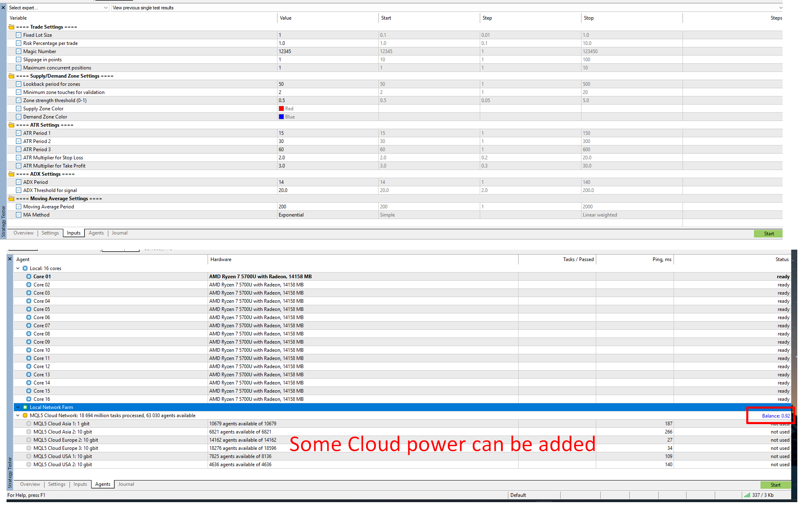Click the Local Network Farm green icon
This screenshot has height=514, width=812.
pos(25,407)
